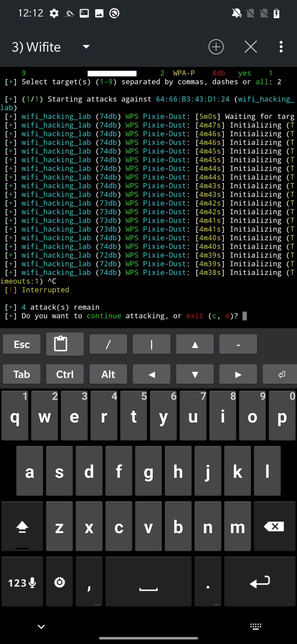
Task: Add a new terminal session with plus icon
Action: [216, 47]
